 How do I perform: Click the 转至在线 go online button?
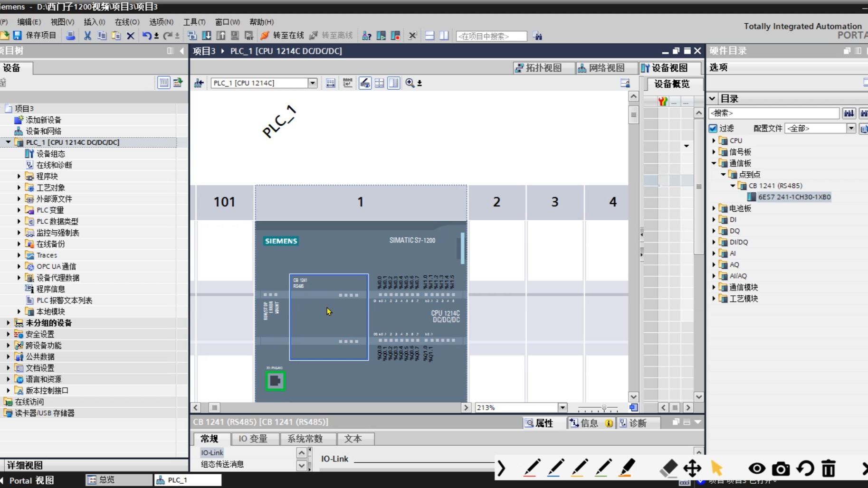click(282, 36)
